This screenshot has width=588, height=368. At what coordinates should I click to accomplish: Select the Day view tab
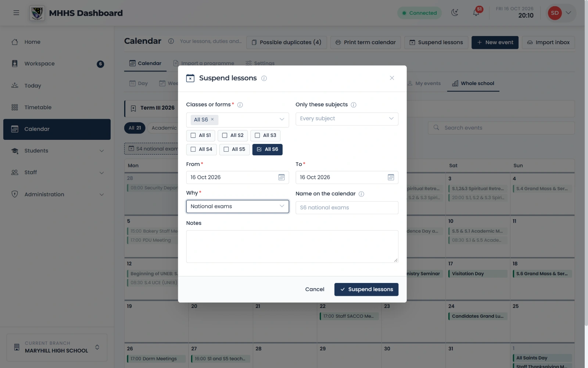click(x=139, y=84)
